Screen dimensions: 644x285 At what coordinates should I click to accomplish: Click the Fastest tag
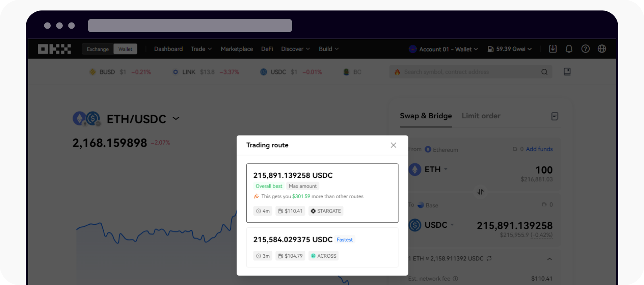tap(345, 240)
